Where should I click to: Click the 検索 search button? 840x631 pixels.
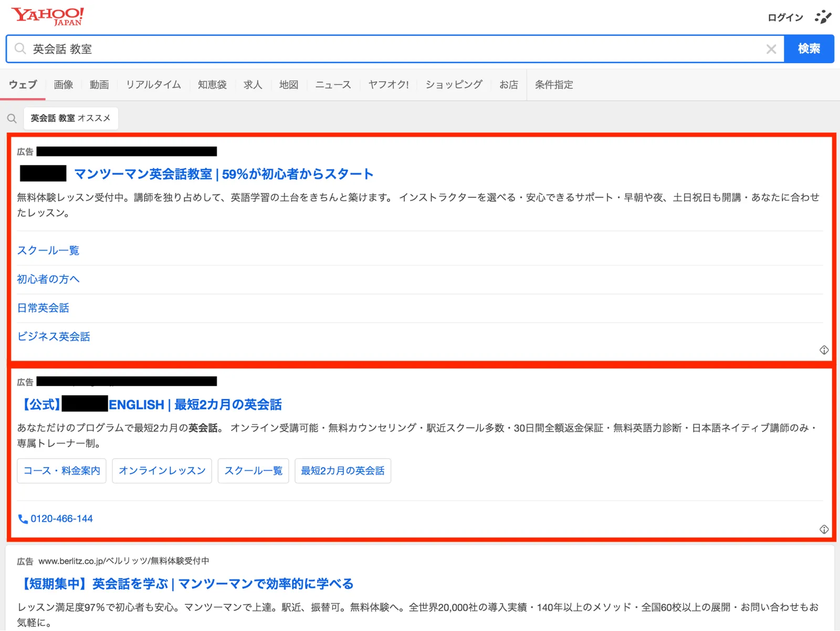point(809,49)
